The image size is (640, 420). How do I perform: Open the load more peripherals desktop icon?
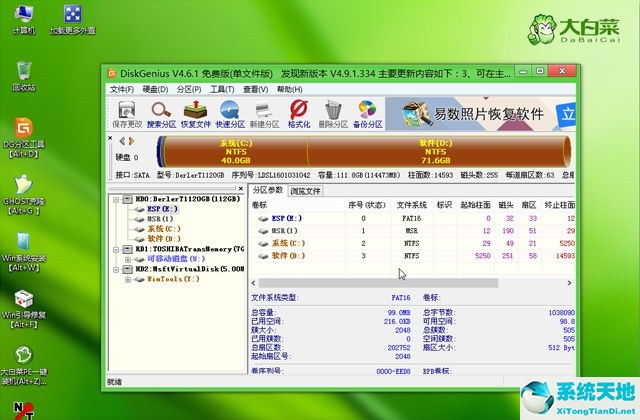[x=73, y=20]
